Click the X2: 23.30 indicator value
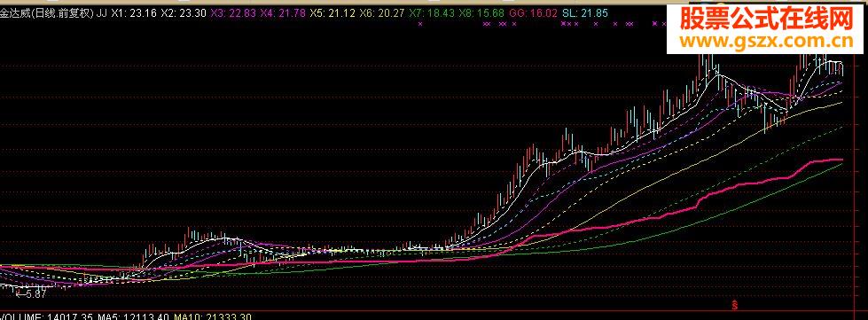The image size is (868, 320). point(184,13)
